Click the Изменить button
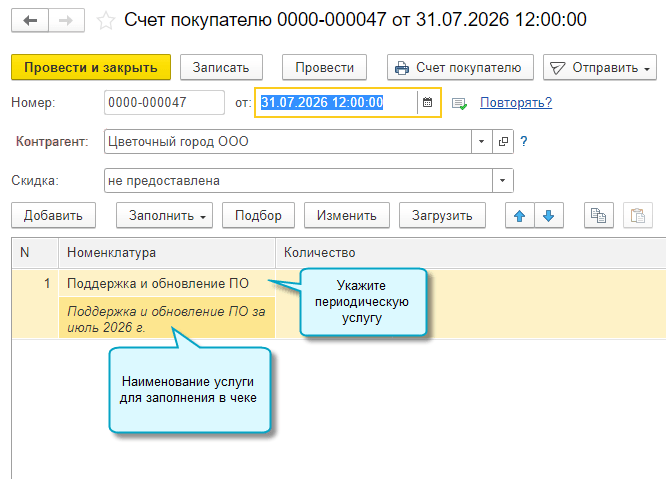Screen dimensions: 666x479 (347, 216)
